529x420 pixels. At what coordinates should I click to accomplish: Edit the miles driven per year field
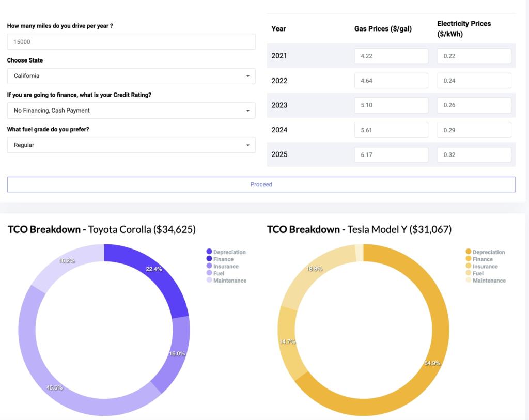point(131,41)
